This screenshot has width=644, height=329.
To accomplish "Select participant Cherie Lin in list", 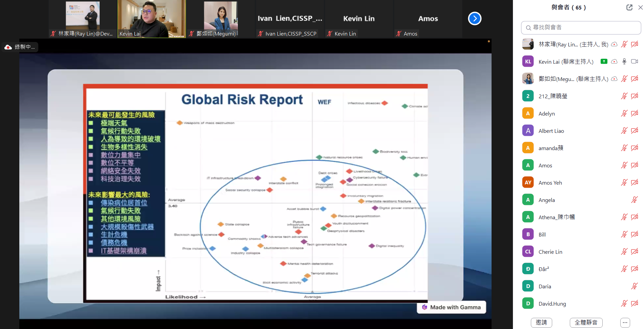I will point(550,252).
